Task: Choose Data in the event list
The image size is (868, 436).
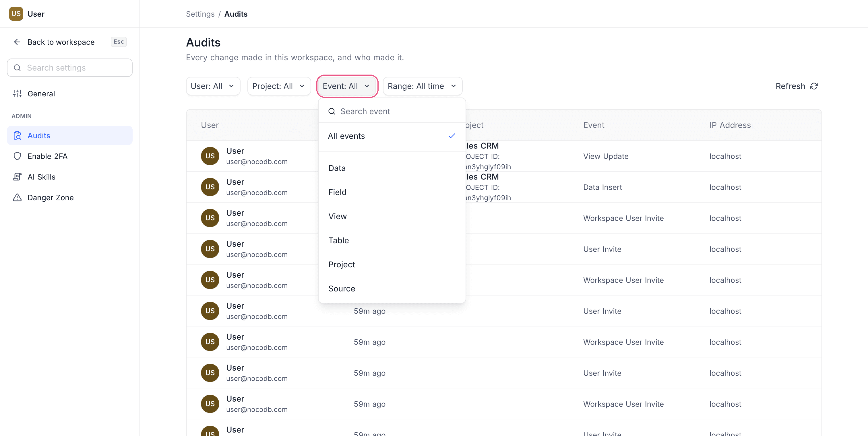Action: click(x=392, y=168)
